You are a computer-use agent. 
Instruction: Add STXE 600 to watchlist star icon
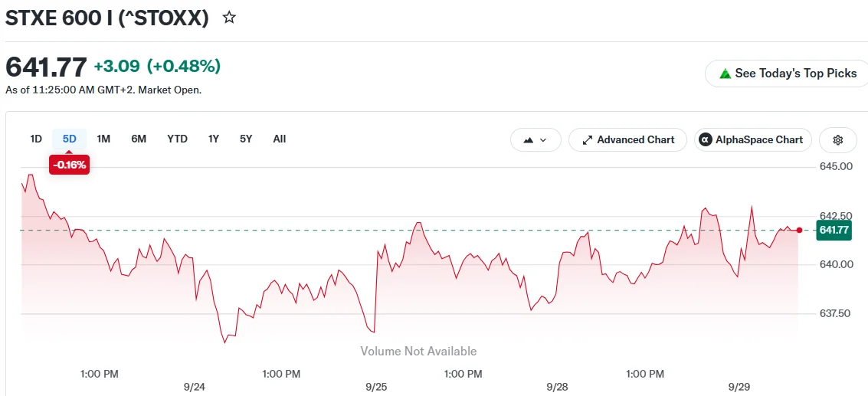click(229, 18)
